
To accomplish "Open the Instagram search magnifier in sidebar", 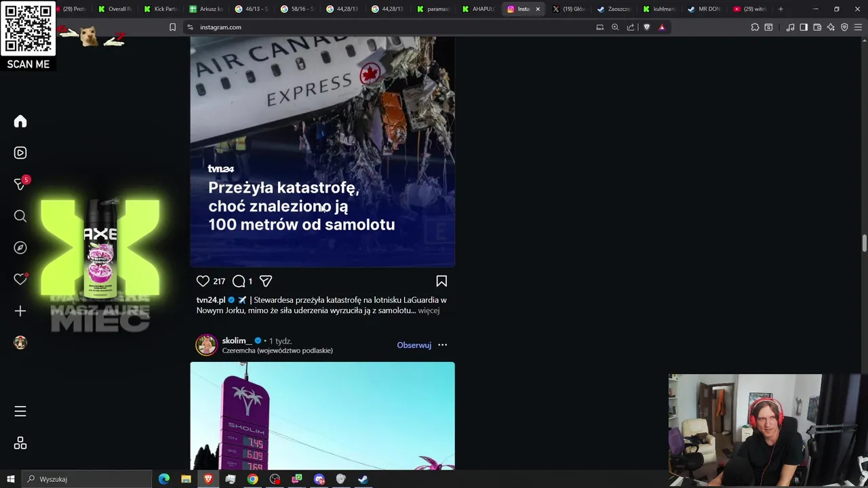I will (20, 216).
